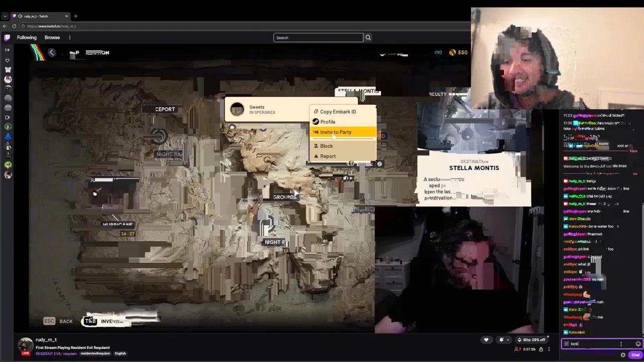Click the chat identity badge icon in the input

tap(567, 344)
